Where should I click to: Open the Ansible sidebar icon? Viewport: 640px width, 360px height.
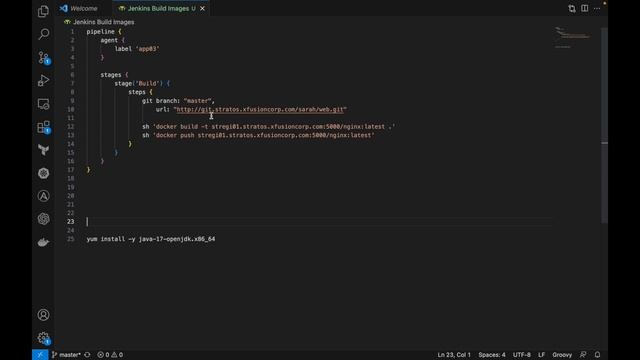[x=43, y=196]
